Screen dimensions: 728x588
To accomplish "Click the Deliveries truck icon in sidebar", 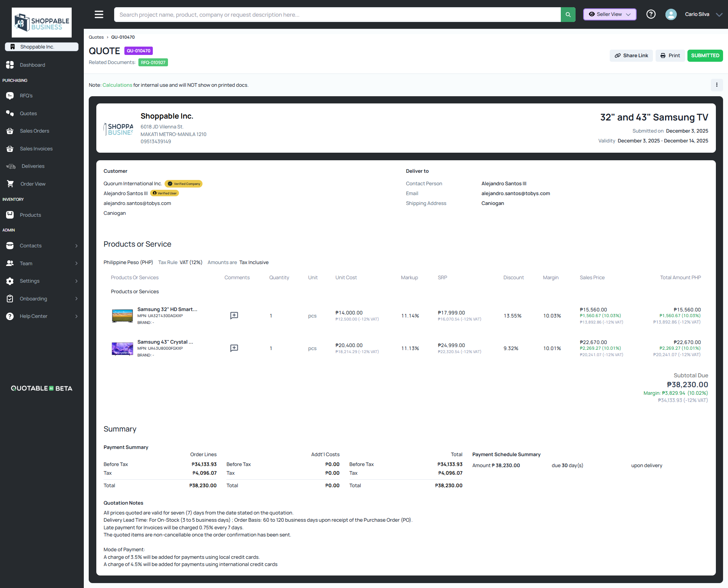I will point(11,166).
